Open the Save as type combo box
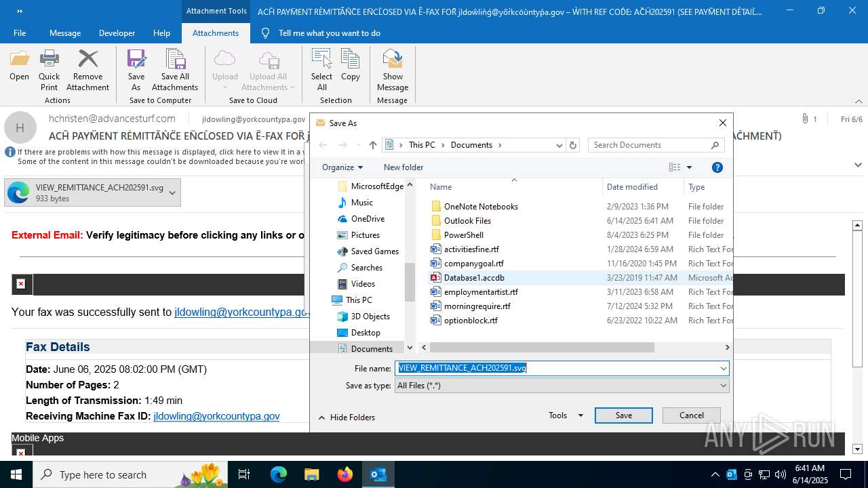Image resolution: width=868 pixels, height=488 pixels. point(561,385)
